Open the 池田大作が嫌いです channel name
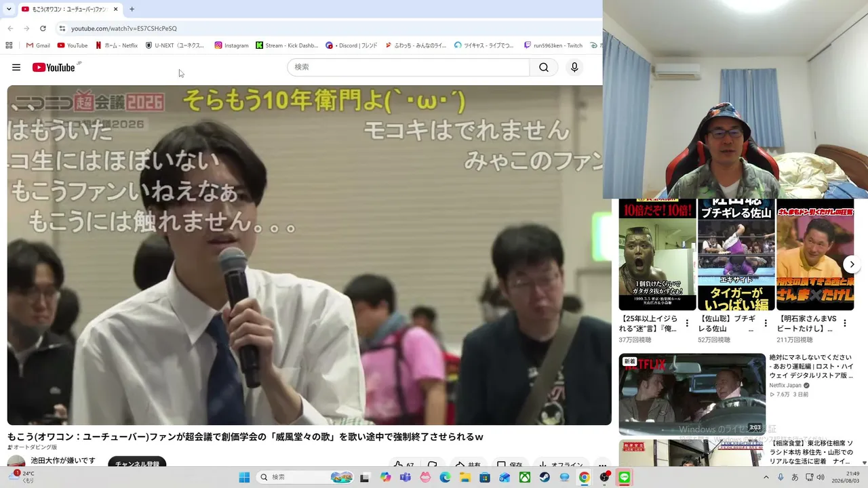This screenshot has height=488, width=868. (x=63, y=461)
